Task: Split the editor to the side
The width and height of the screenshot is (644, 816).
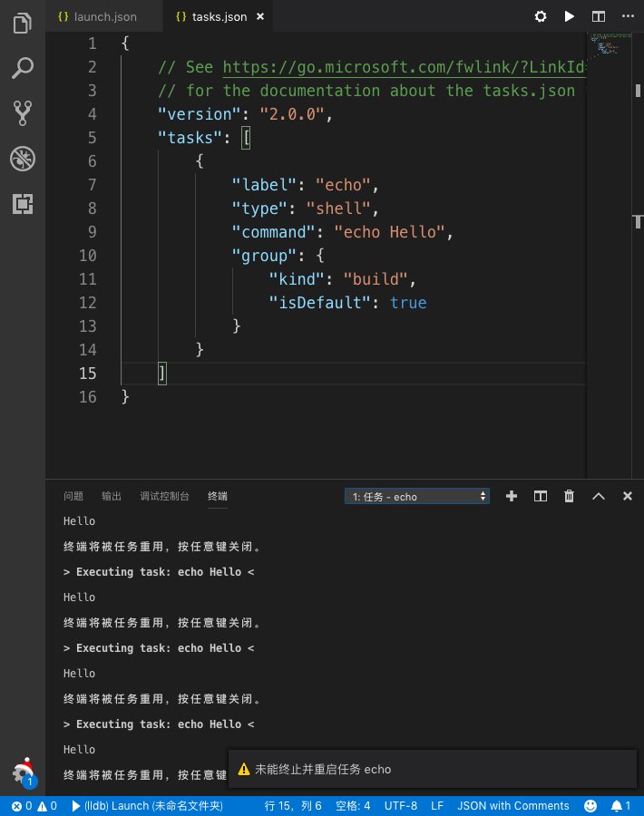Action: [598, 16]
